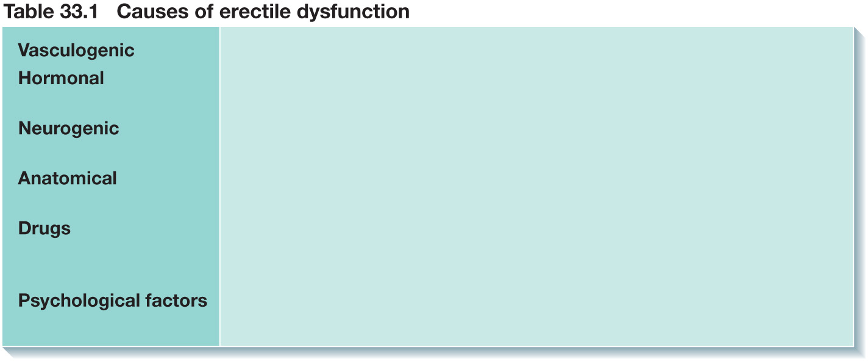The width and height of the screenshot is (868, 361).
Task: Click gap between Anatomical and Drugs labels
Action: [x=111, y=204]
